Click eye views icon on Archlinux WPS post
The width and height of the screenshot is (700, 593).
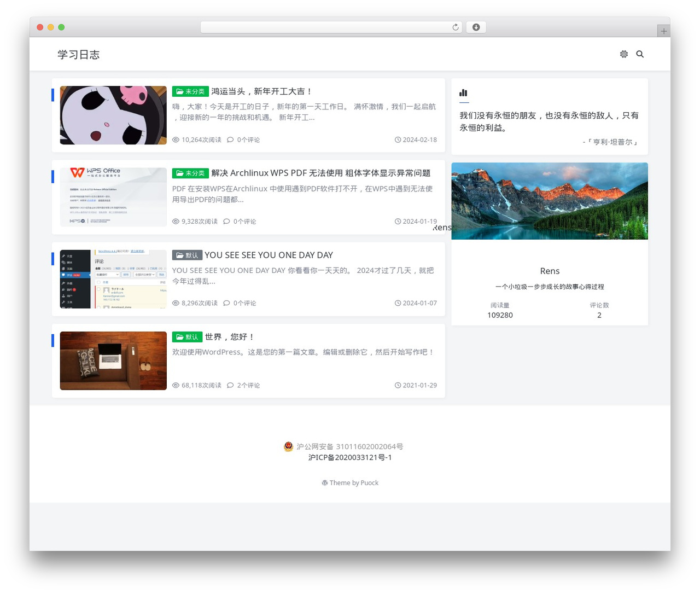click(176, 222)
